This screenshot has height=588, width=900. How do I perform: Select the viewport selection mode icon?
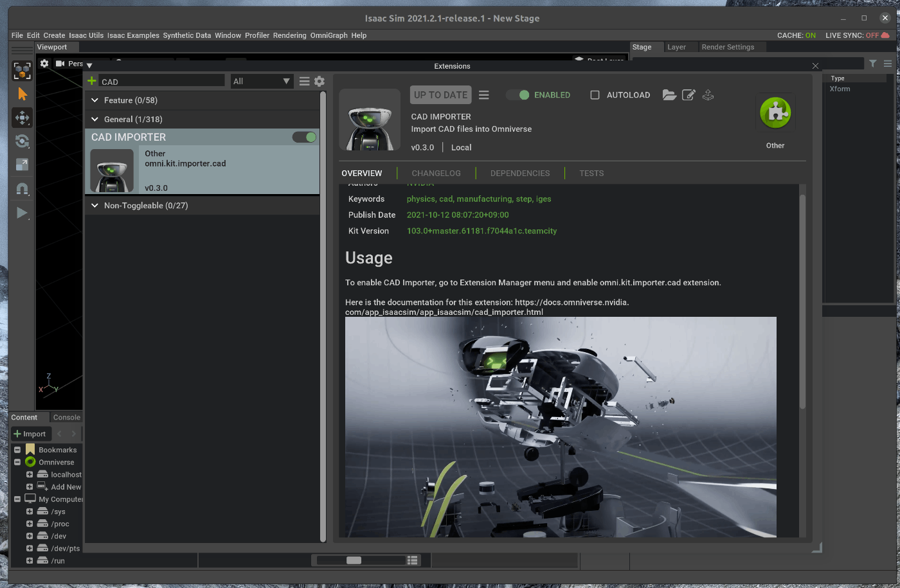(x=22, y=71)
